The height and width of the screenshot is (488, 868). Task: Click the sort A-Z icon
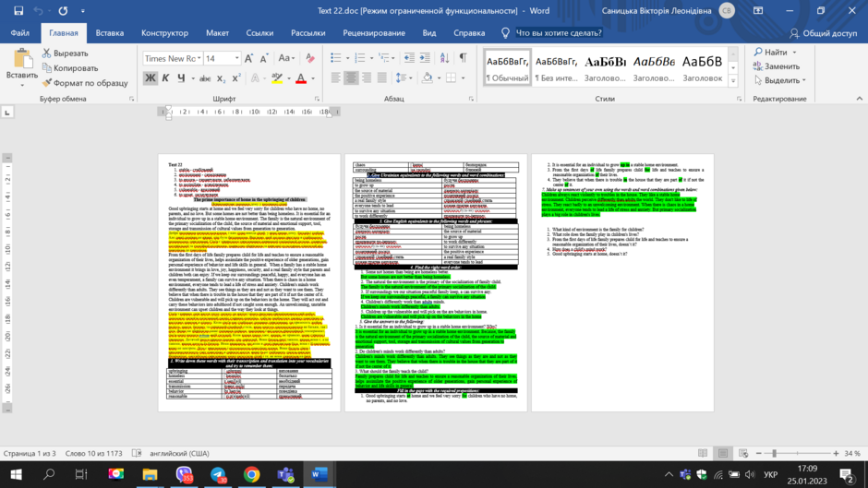click(x=444, y=57)
